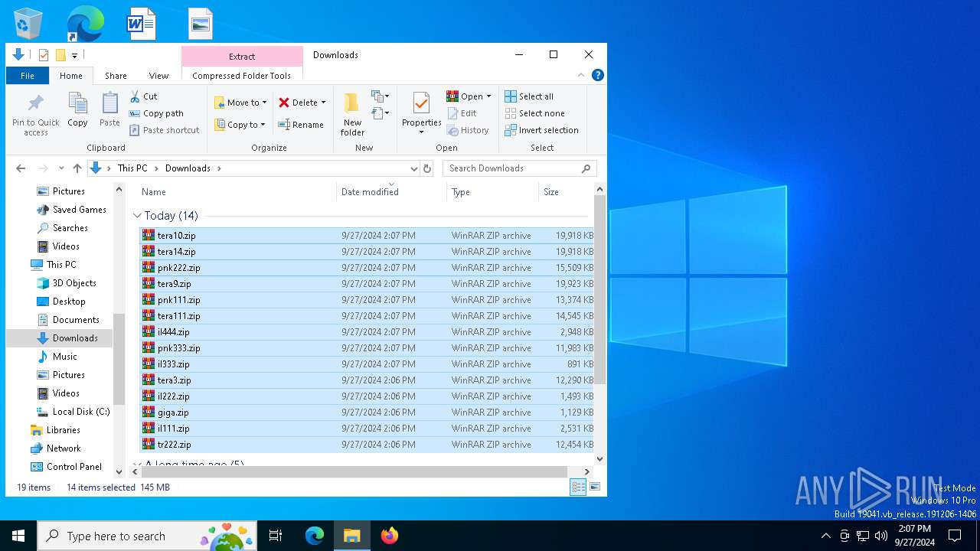
Task: Open Control Panel in navigation pane
Action: coord(66,467)
